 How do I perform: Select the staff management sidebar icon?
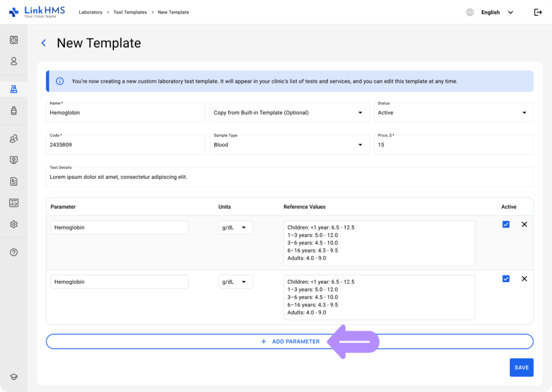13,138
